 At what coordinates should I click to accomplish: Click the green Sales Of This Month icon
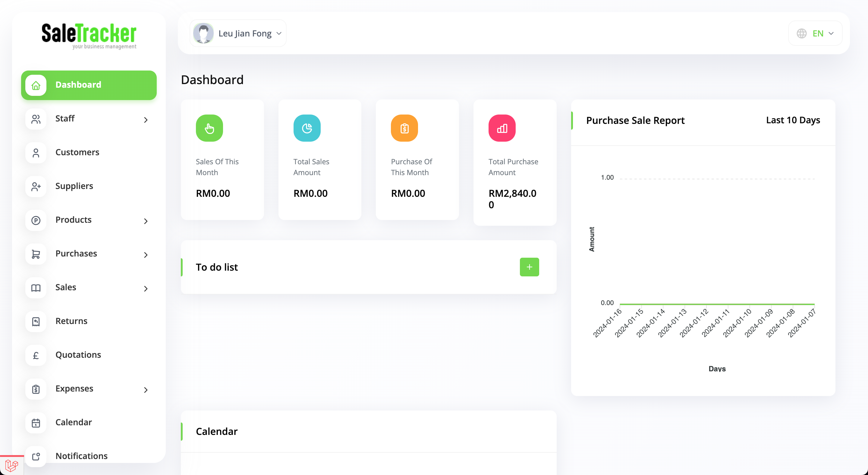[x=209, y=128]
